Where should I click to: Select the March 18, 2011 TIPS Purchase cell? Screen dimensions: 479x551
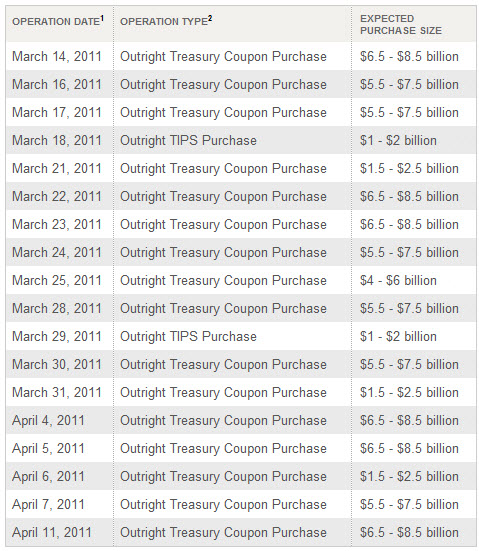coord(188,141)
